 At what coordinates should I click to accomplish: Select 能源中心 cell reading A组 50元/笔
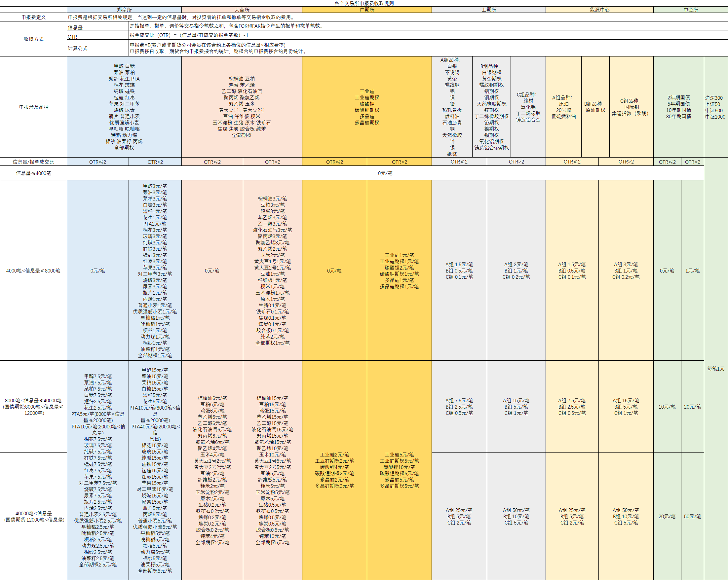pyautogui.click(x=626, y=516)
